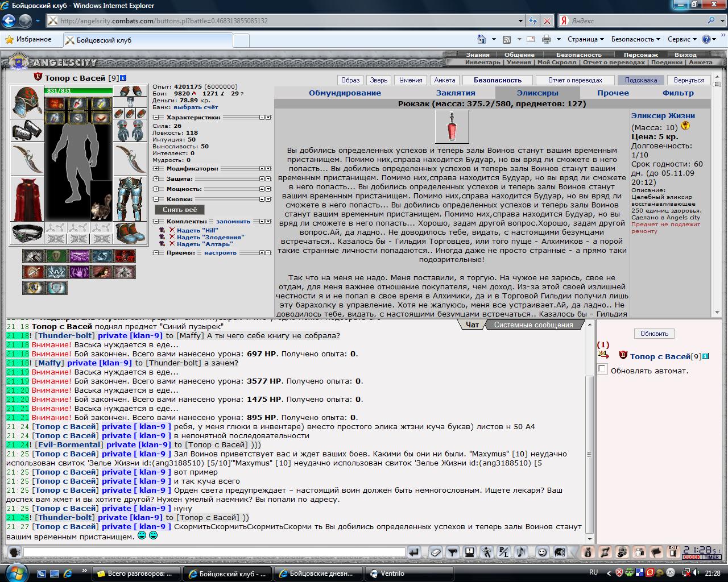The image size is (728, 582).
Task: Click the sound note chat icon
Action: click(x=520, y=552)
